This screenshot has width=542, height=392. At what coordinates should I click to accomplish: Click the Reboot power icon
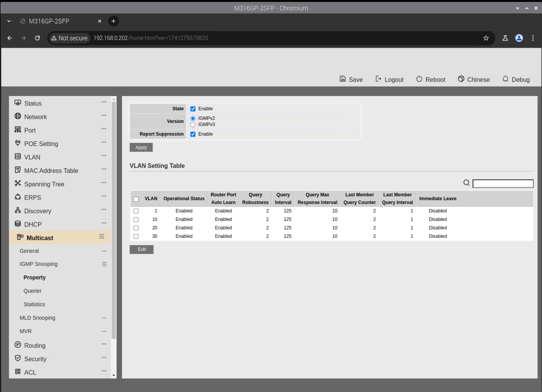click(x=419, y=79)
